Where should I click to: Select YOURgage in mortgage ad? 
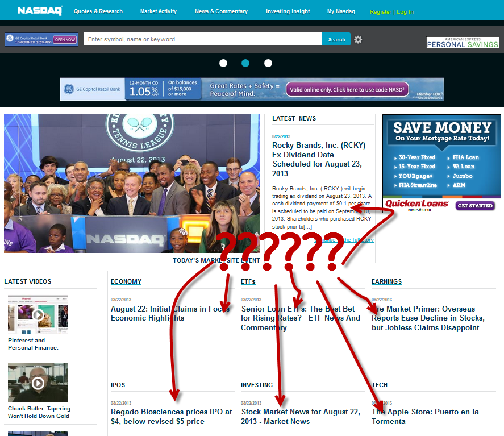click(x=415, y=176)
